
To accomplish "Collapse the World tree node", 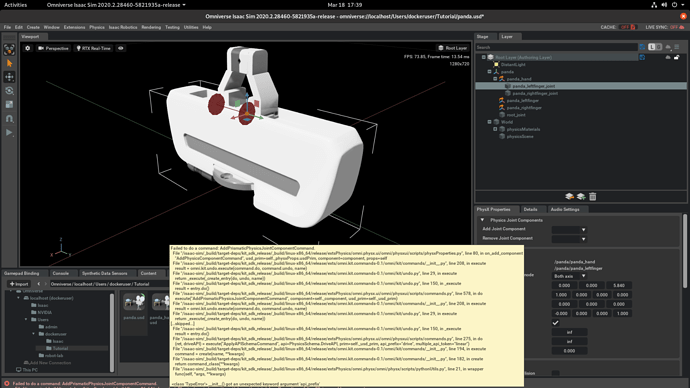I will pyautogui.click(x=489, y=122).
